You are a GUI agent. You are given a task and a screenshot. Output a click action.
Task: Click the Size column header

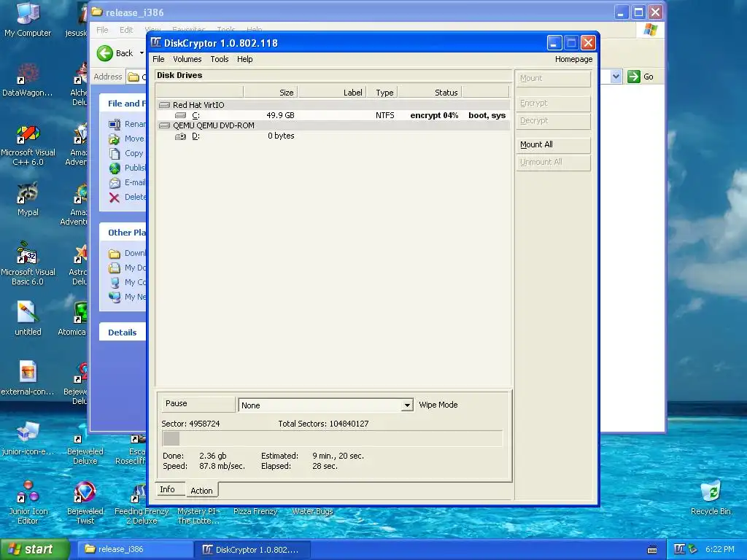[x=271, y=93]
